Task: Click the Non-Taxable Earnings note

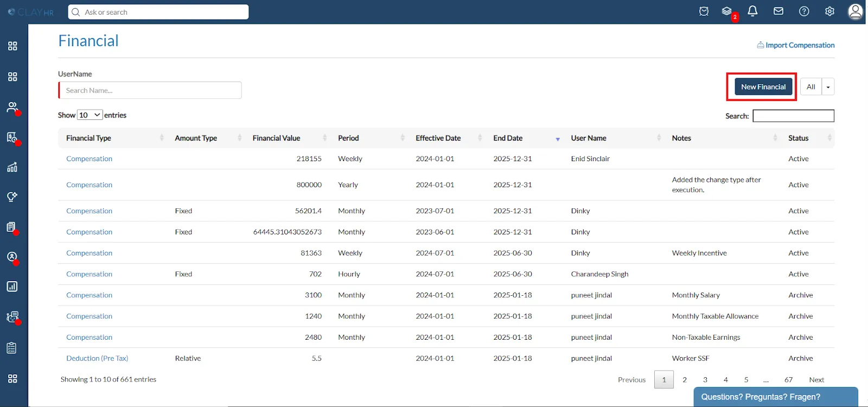Action: coord(706,338)
